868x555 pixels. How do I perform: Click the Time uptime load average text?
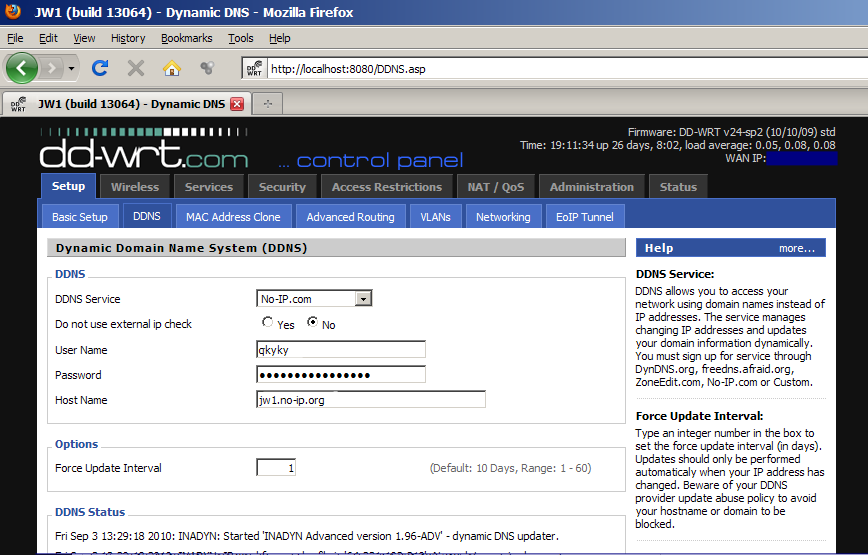[x=678, y=145]
